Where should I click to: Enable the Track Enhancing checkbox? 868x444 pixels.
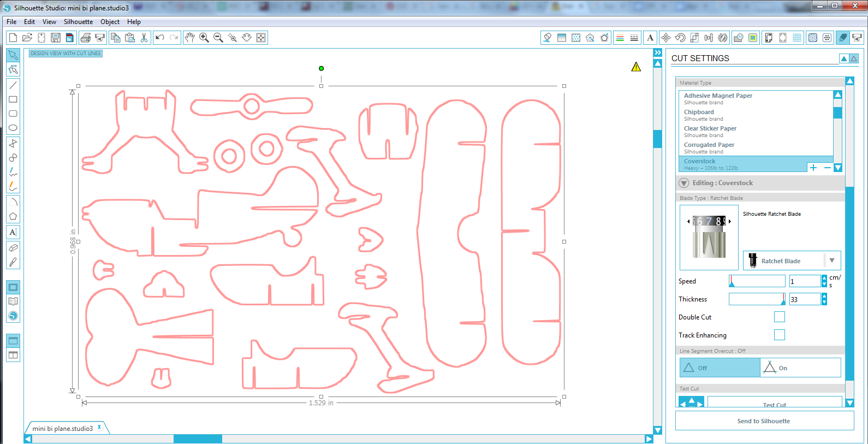(780, 335)
